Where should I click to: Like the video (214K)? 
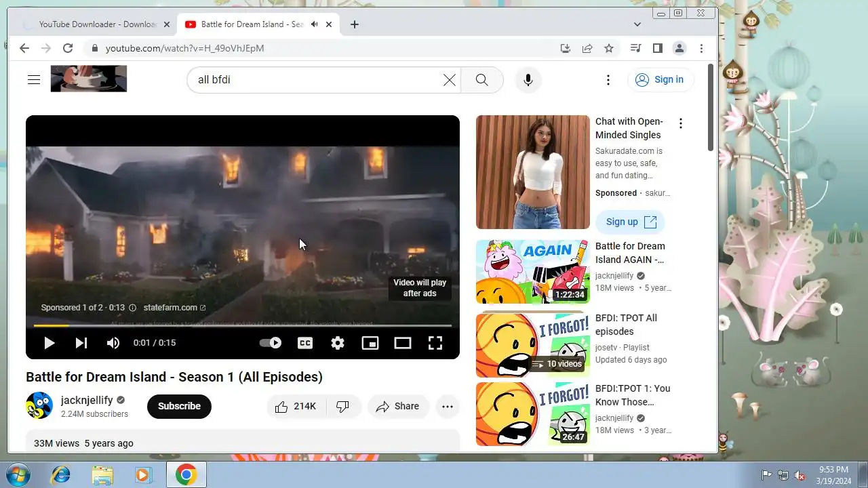296,406
